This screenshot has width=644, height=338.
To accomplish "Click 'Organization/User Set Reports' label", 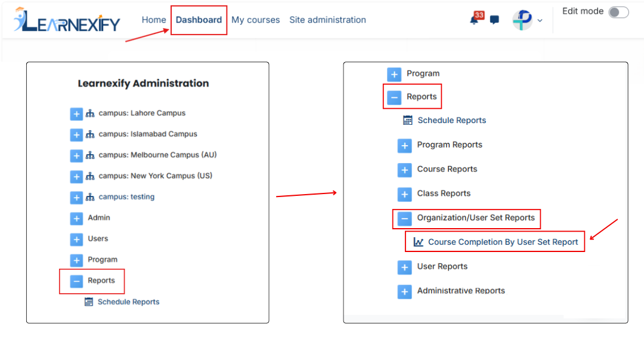I will [476, 217].
